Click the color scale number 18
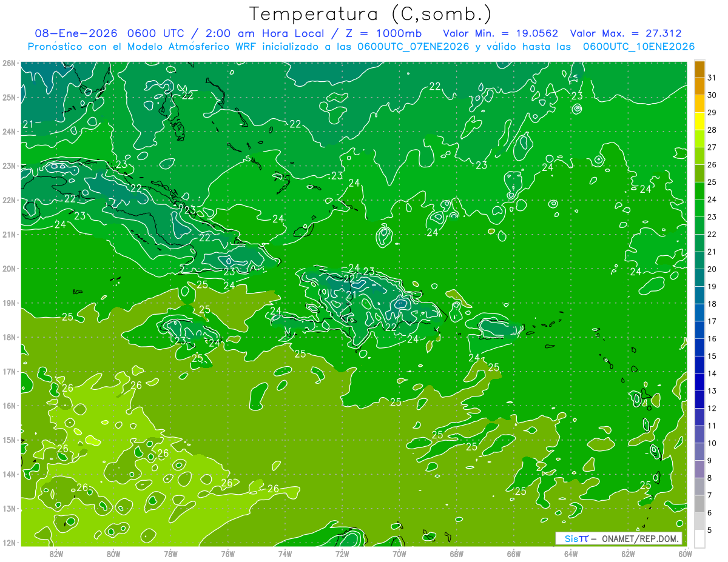The height and width of the screenshot is (562, 728). click(712, 304)
